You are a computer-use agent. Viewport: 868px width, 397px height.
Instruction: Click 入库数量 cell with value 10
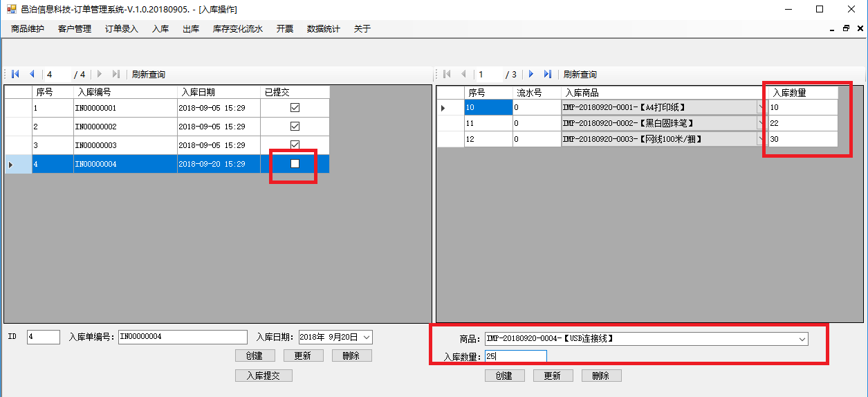pyautogui.click(x=803, y=107)
